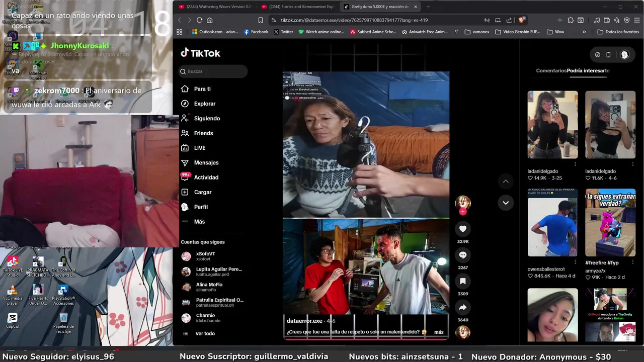Click Brave shields lion icon
Image resolution: width=644 pixels, height=362 pixels.
(x=522, y=20)
